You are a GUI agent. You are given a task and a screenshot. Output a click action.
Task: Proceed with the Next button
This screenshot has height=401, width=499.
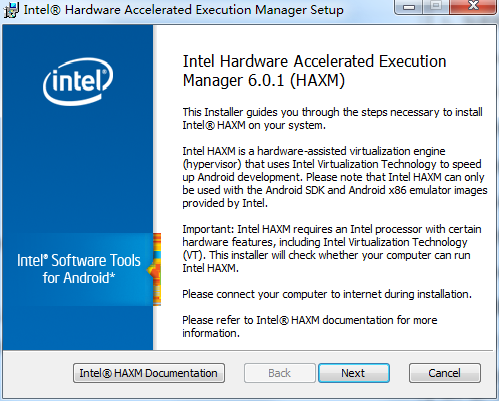click(x=354, y=373)
